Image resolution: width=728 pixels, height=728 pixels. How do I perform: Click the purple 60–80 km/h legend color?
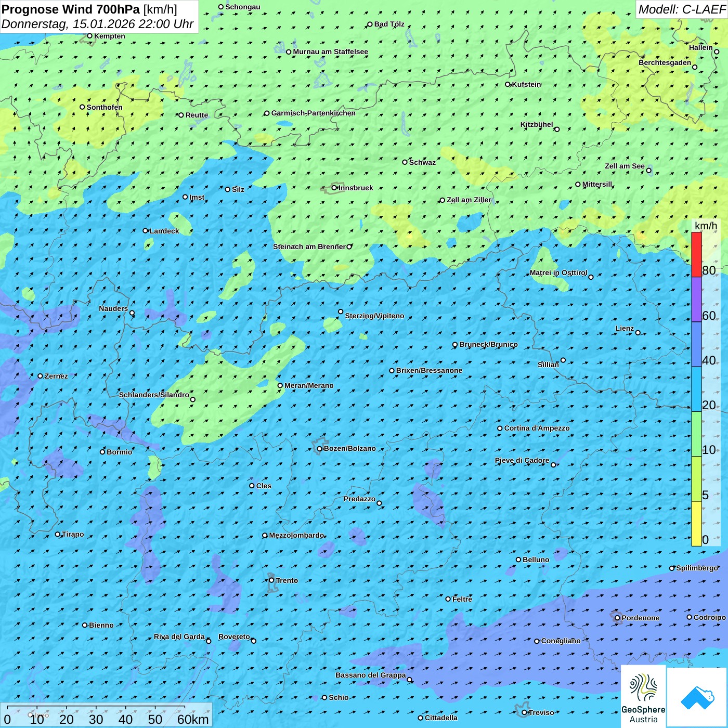click(696, 300)
